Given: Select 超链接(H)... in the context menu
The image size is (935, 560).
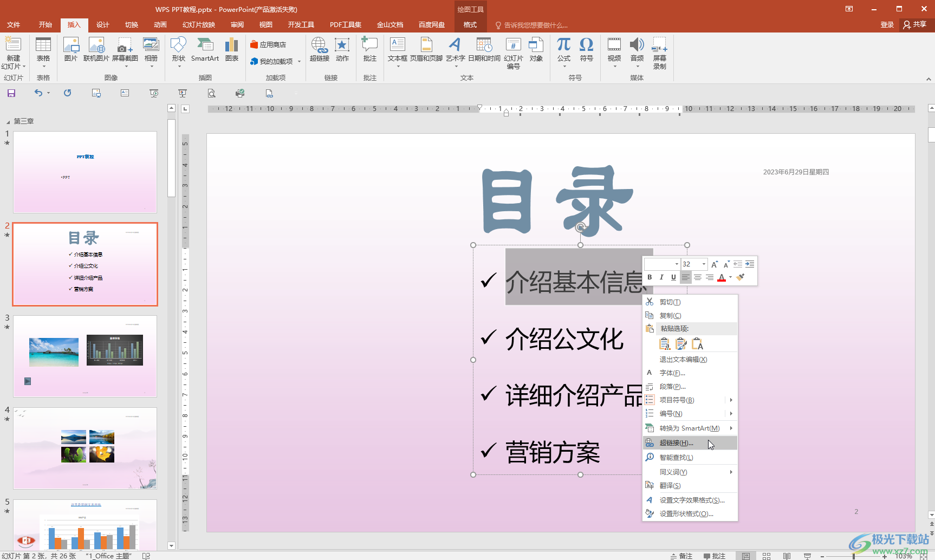Looking at the screenshot, I should [x=690, y=443].
